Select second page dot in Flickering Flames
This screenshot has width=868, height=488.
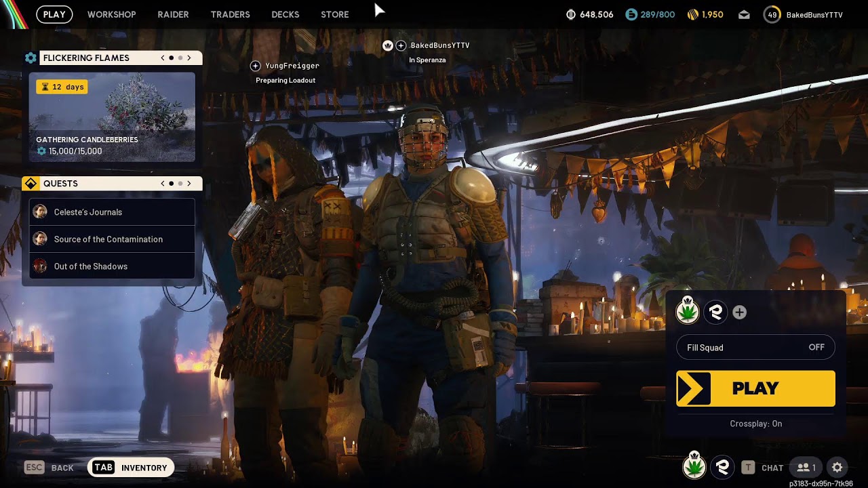click(x=180, y=58)
